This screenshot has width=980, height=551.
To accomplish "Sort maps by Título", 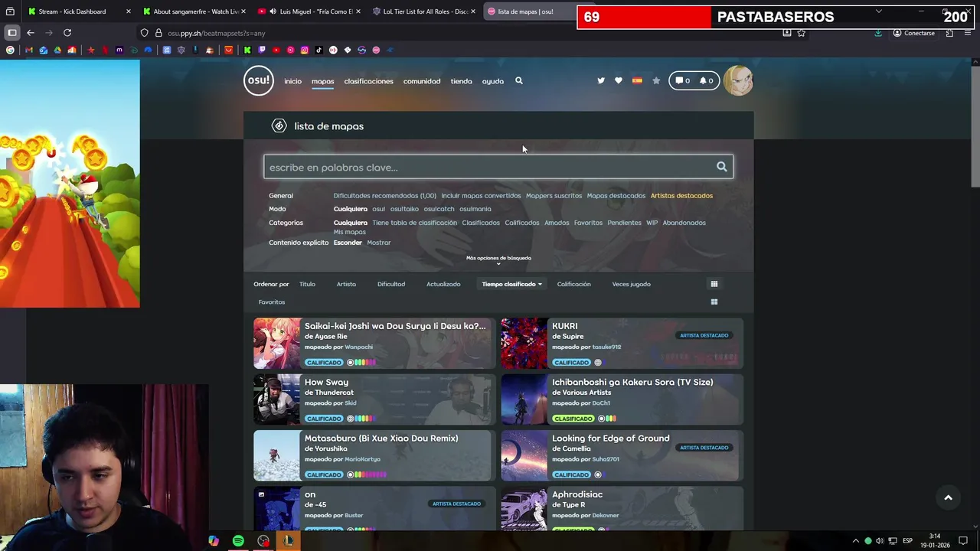I will pyautogui.click(x=307, y=284).
